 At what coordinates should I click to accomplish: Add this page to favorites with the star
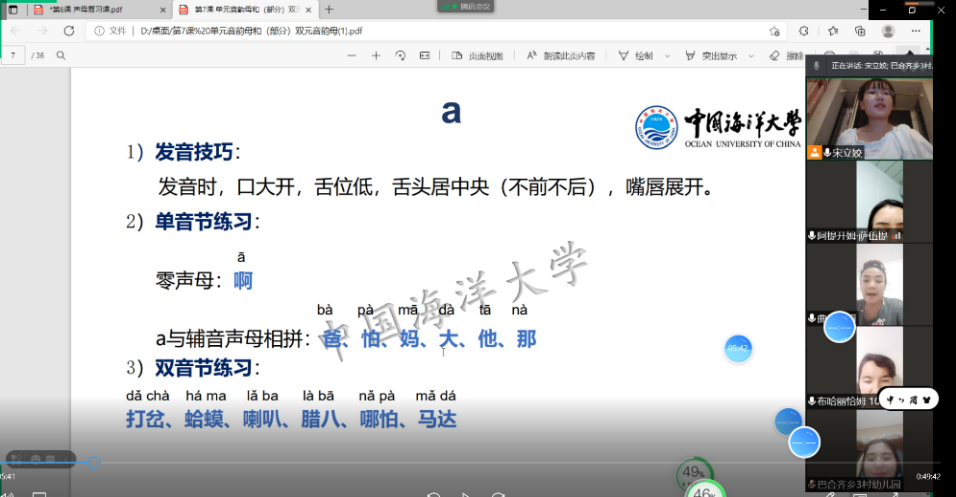coord(774,31)
